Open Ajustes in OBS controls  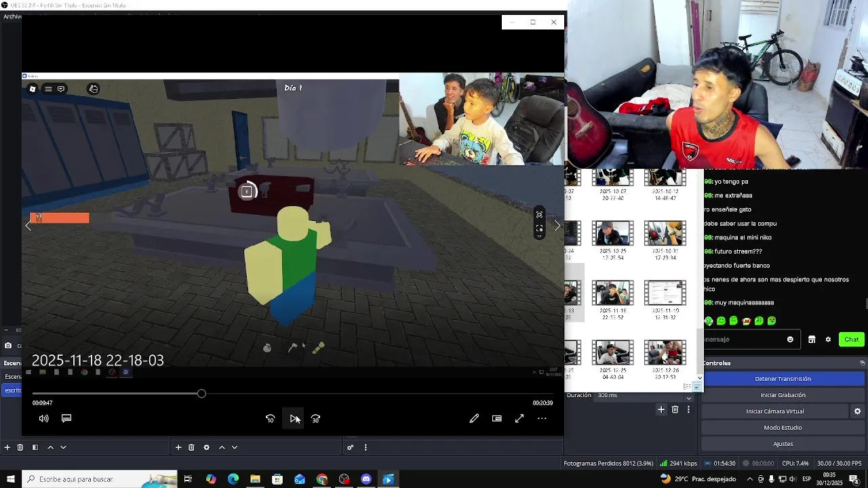point(783,444)
